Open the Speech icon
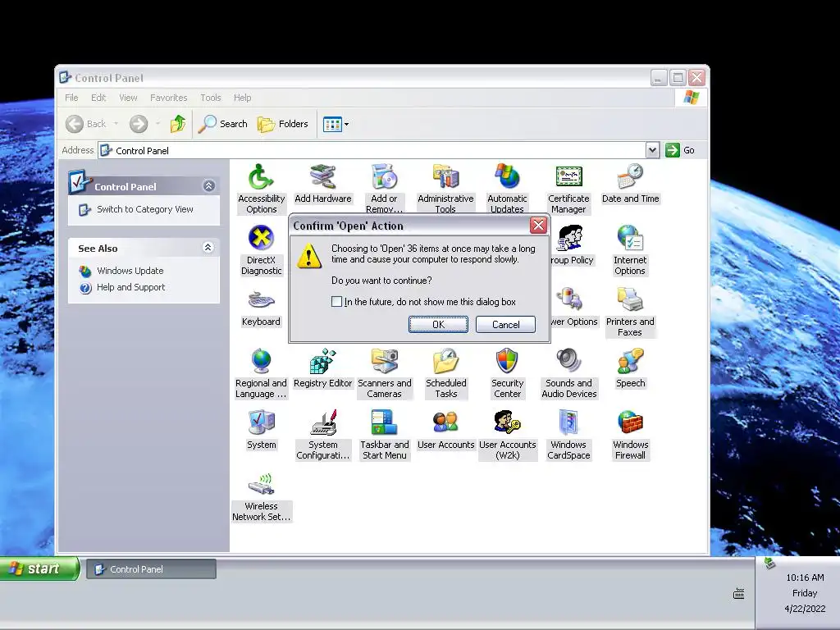Viewport: 840px width, 630px height. point(630,368)
